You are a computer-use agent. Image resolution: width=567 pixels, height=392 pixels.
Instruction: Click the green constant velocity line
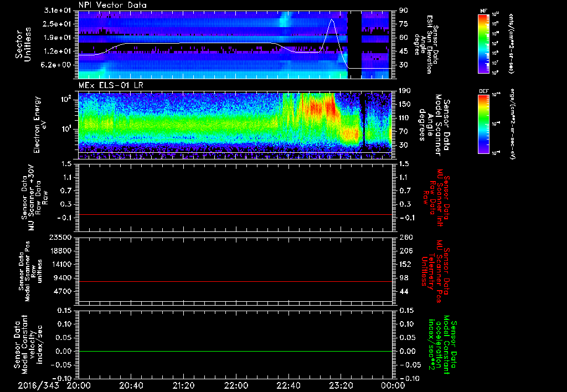tap(235, 352)
